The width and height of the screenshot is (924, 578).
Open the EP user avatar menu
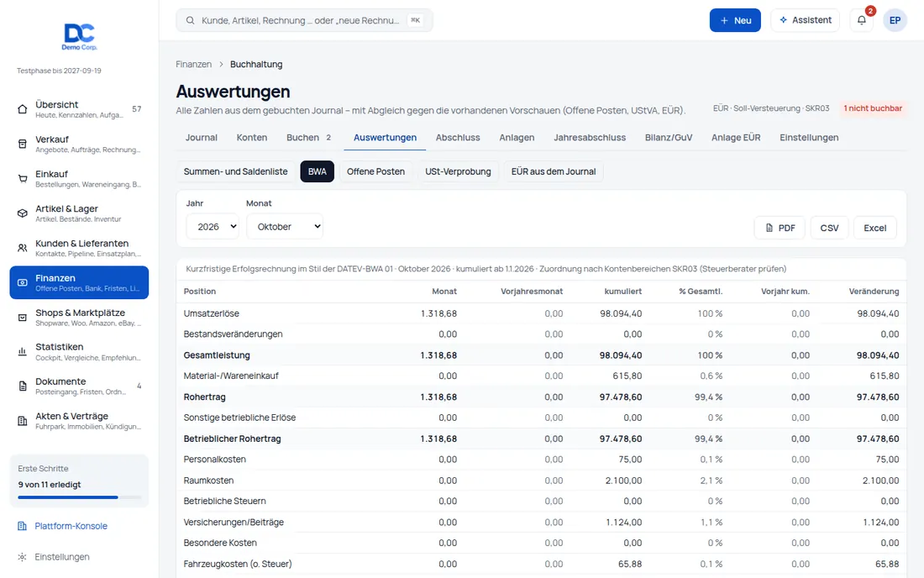(895, 20)
